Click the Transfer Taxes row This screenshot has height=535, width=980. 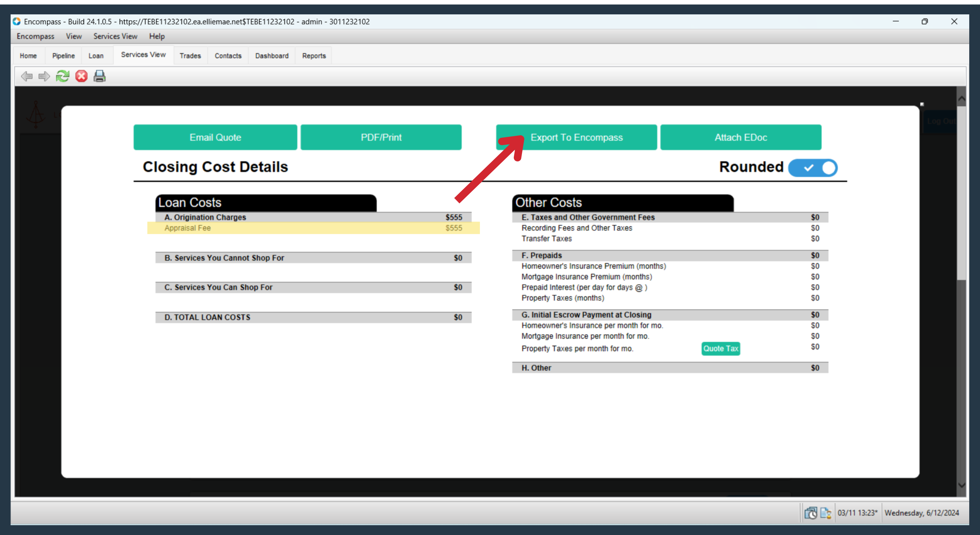tap(670, 238)
